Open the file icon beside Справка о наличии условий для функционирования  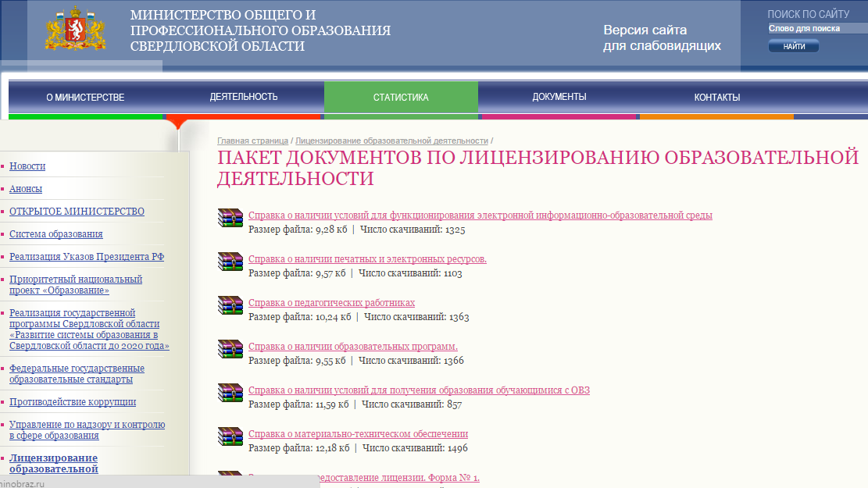coord(230,219)
